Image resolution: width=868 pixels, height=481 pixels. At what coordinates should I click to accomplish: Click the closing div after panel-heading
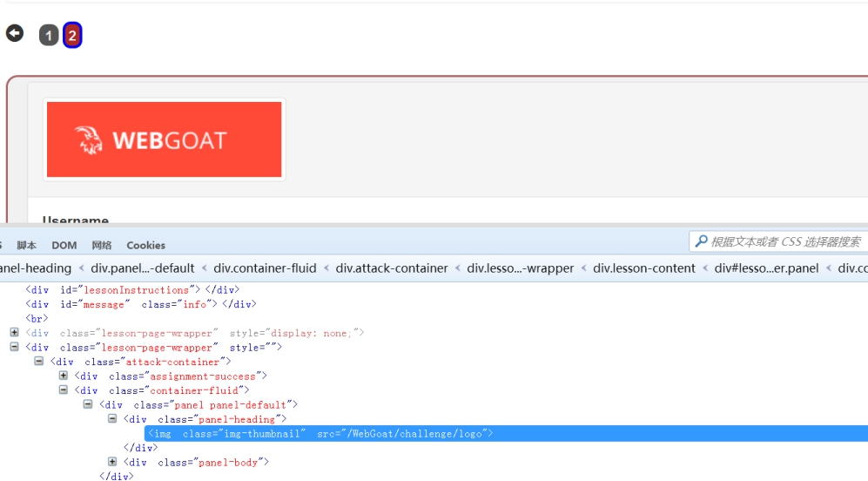pos(141,448)
